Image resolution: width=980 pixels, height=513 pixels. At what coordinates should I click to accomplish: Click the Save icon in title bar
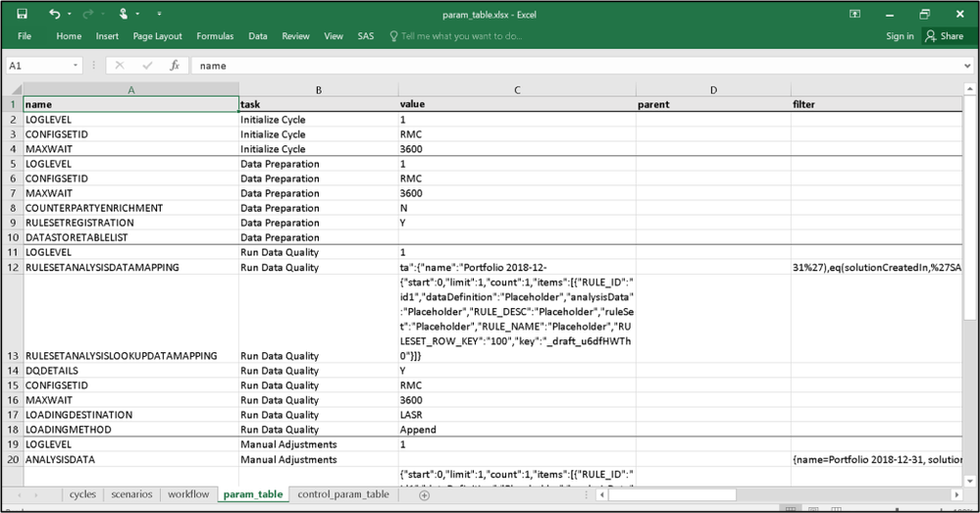pos(22,14)
